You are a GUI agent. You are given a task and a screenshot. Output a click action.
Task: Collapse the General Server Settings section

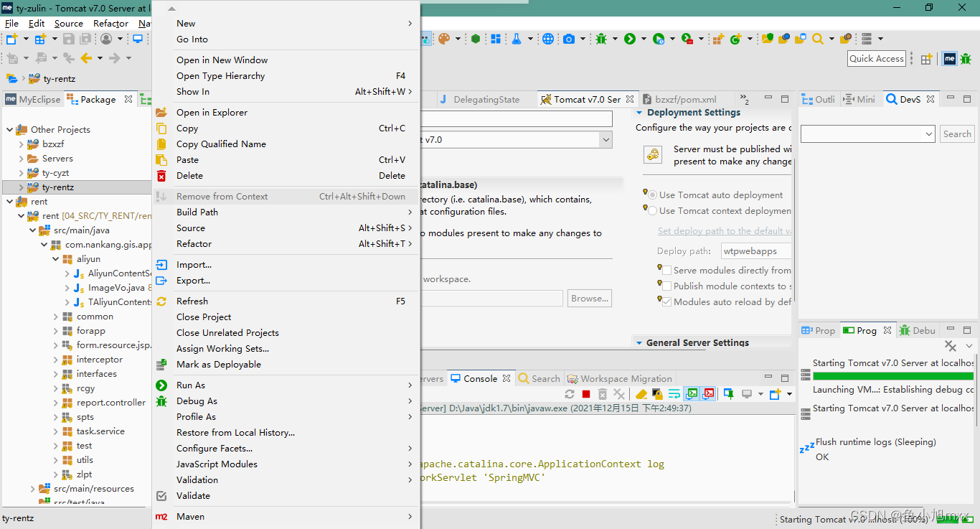(639, 343)
